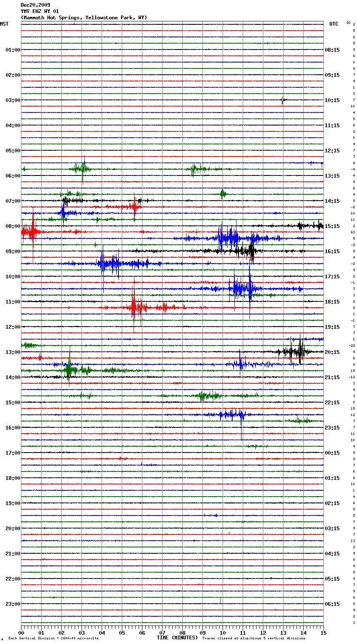Select the "10:15" UTC time label
The height and width of the screenshot is (644, 357).
click(x=332, y=100)
